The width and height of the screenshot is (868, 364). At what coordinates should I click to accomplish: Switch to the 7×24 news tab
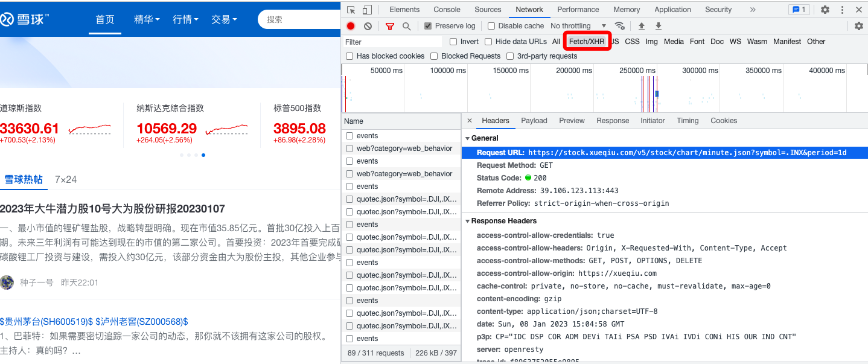click(x=66, y=179)
